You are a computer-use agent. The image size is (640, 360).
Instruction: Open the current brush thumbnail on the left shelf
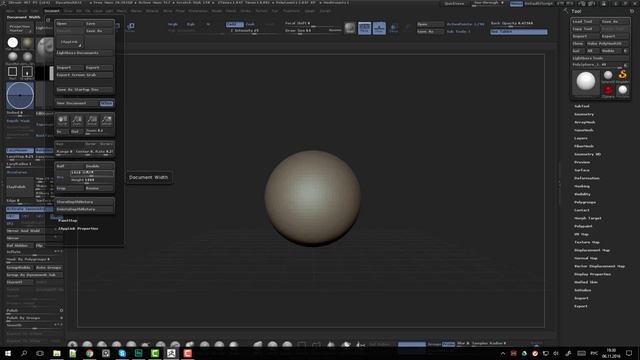44,50
